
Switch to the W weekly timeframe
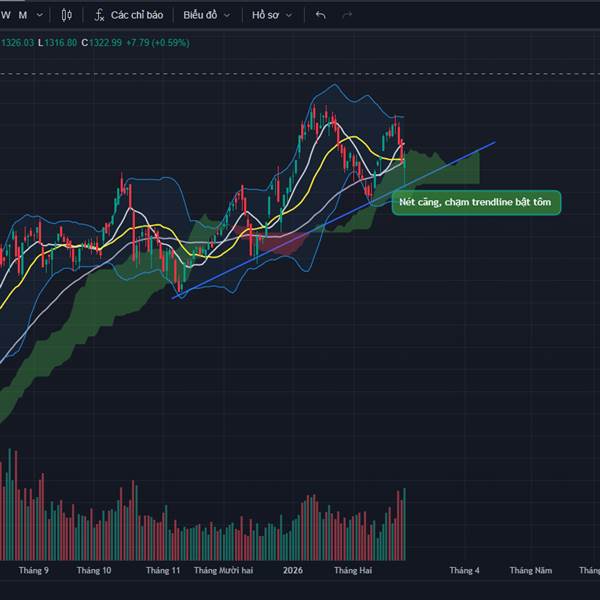click(x=5, y=15)
